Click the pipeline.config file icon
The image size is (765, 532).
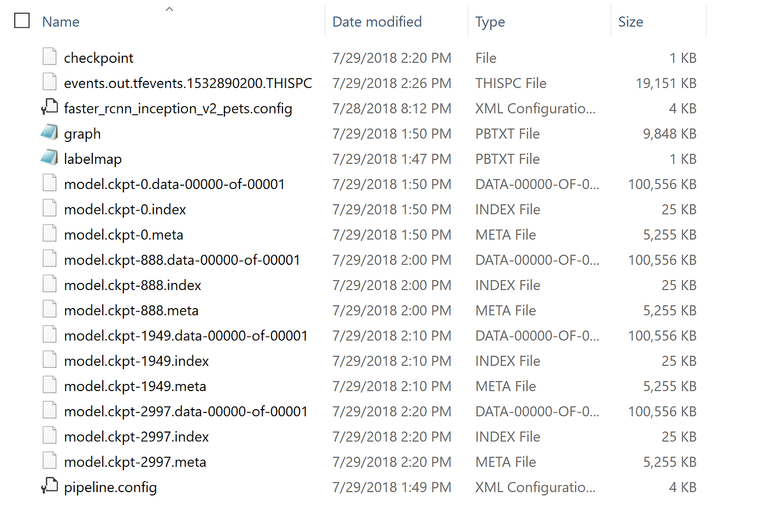pyautogui.click(x=49, y=486)
